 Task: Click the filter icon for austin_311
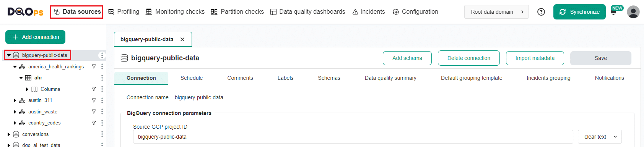point(94,100)
